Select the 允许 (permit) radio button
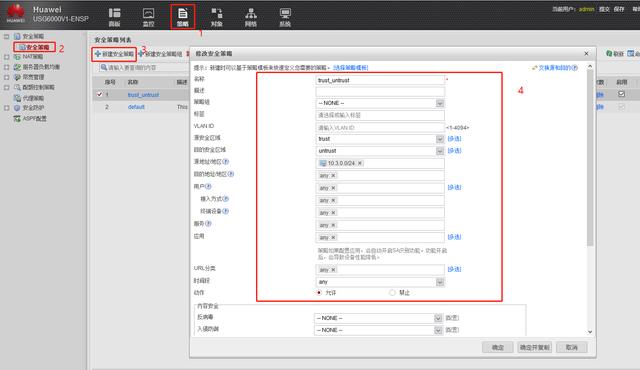Viewport: 640px width, 370px height. 319,292
